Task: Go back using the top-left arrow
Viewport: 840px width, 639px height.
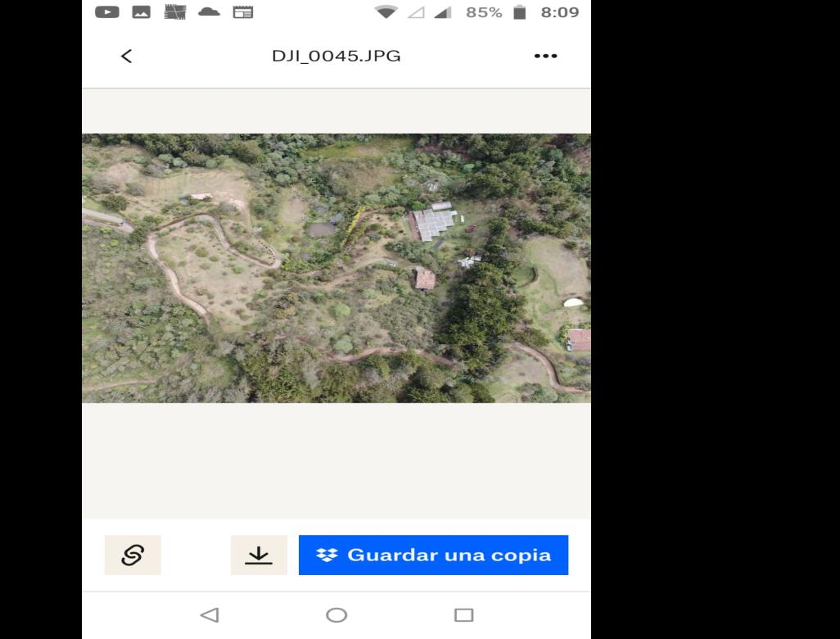Action: (126, 56)
